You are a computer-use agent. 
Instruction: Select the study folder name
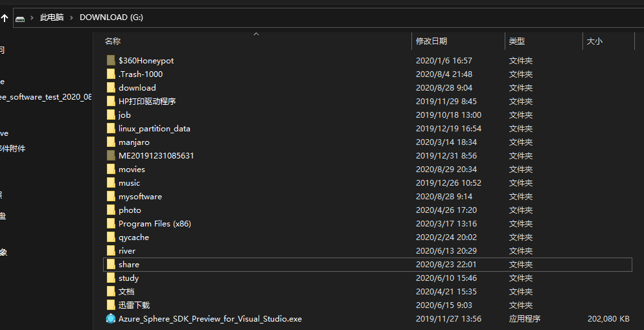coord(128,278)
